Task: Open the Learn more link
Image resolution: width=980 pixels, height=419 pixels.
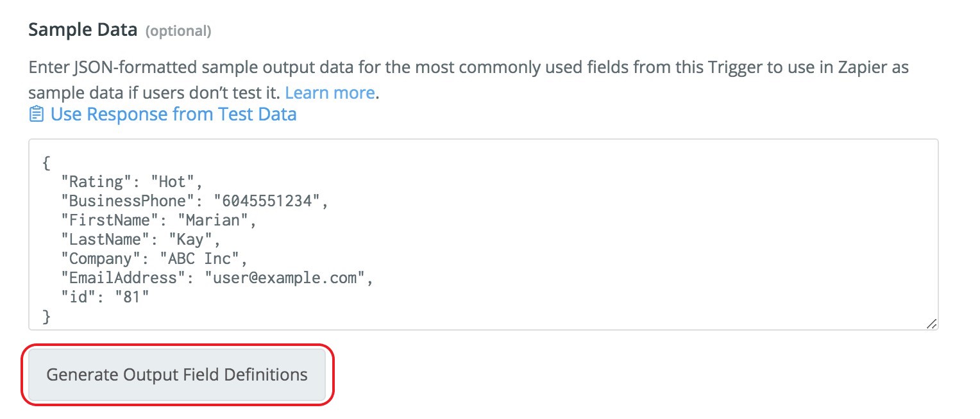Action: [330, 93]
